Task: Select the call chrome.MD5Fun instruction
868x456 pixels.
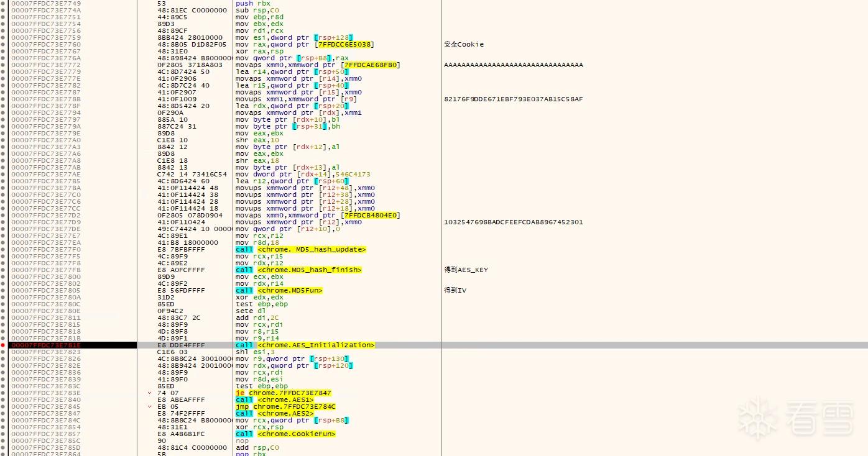Action: pos(279,290)
